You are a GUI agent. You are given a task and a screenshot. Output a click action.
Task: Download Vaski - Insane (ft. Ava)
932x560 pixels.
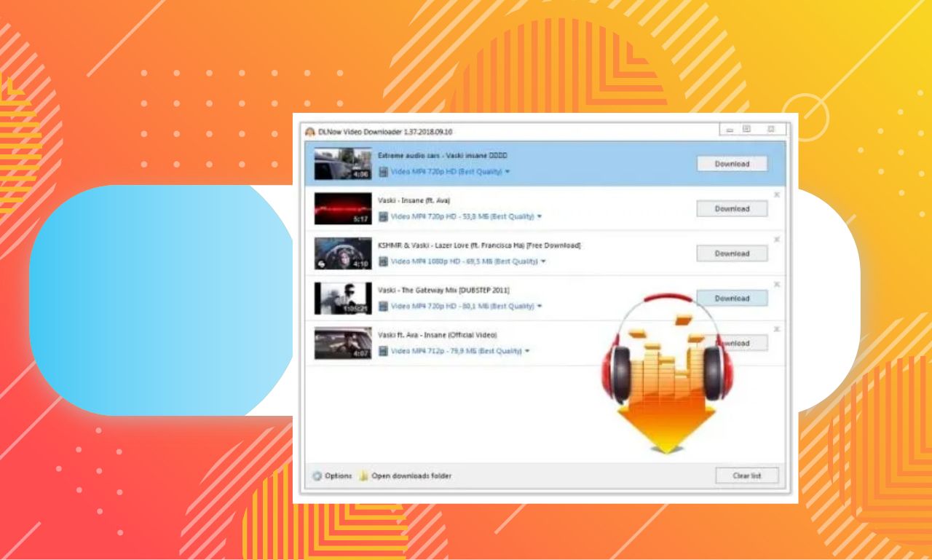pyautogui.click(x=732, y=209)
